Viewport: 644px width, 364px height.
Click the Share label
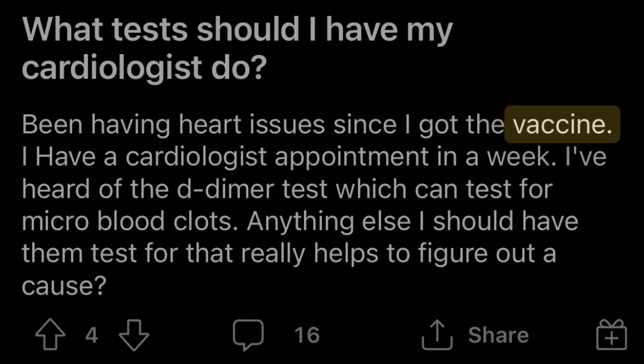498,335
